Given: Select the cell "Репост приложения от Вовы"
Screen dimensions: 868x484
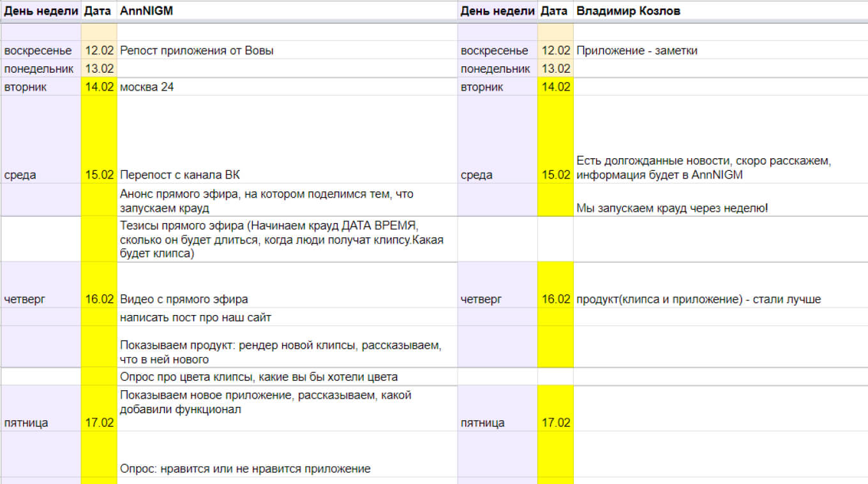Looking at the screenshot, I should [x=287, y=50].
